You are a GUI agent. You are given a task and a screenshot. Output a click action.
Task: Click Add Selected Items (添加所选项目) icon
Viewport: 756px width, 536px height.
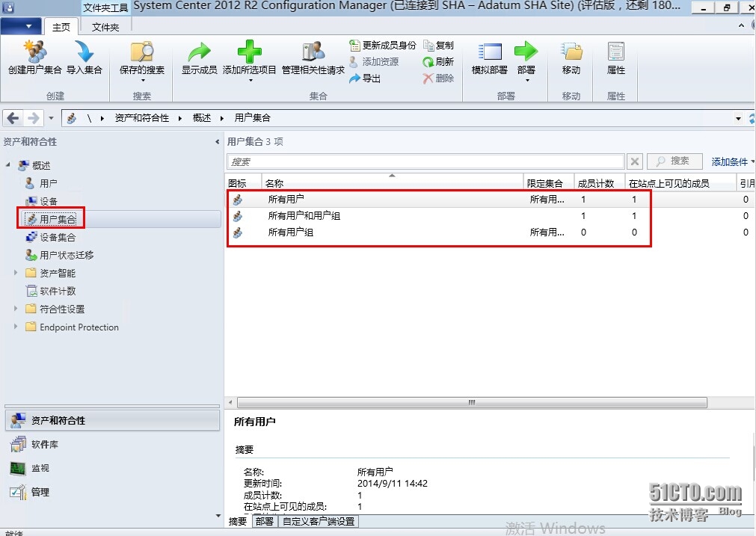tap(249, 52)
